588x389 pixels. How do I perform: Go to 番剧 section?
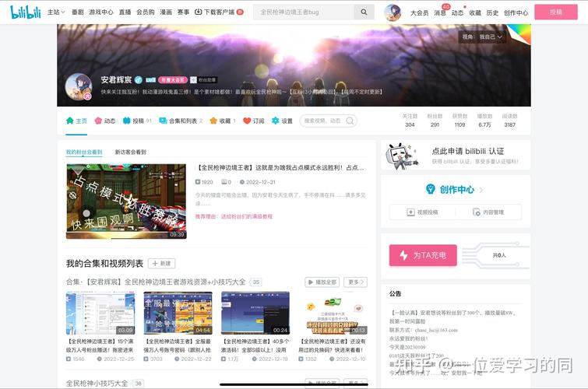tap(78, 12)
